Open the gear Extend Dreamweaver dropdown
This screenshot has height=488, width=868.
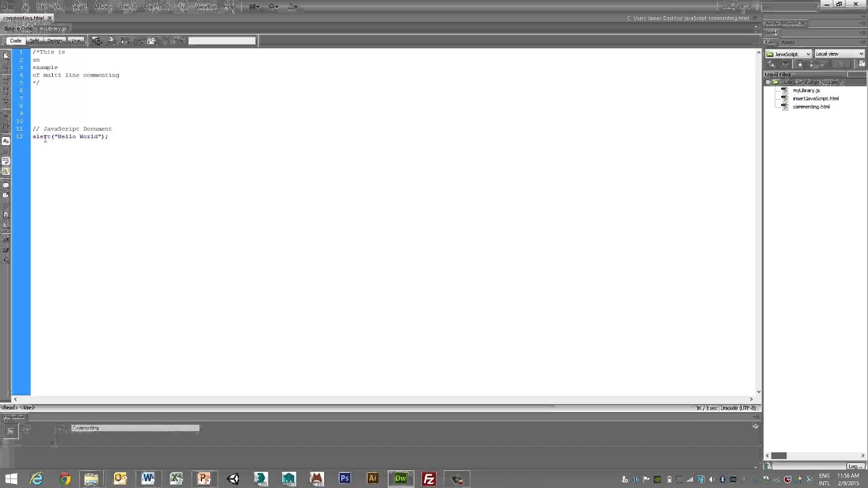tap(273, 6)
